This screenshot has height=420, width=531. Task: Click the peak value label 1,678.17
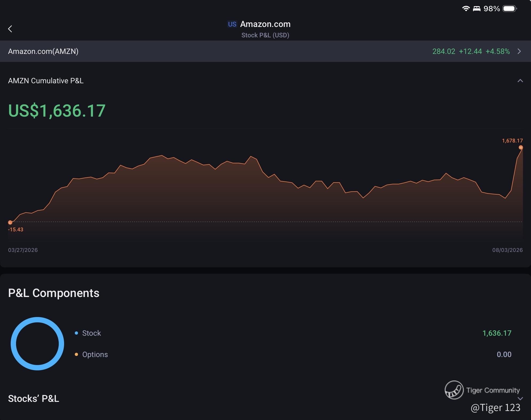(512, 141)
